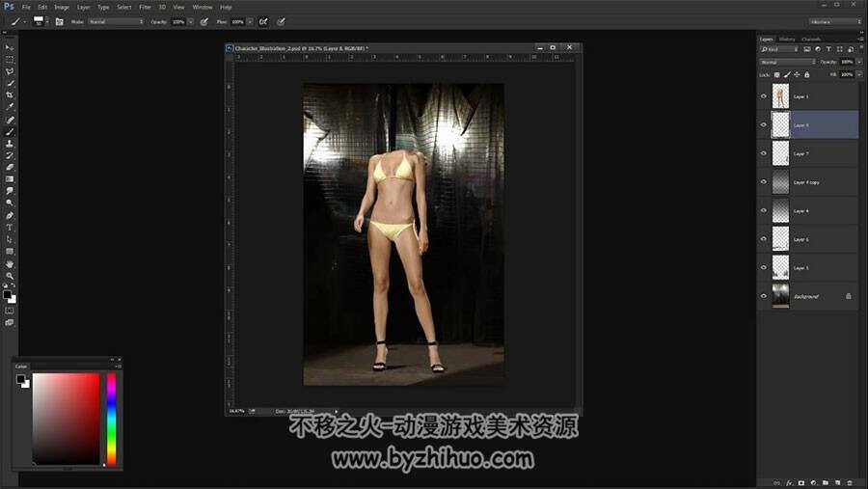This screenshot has width=868, height=489.
Task: Toggle visibility of Layer 4 copy
Action: point(764,181)
